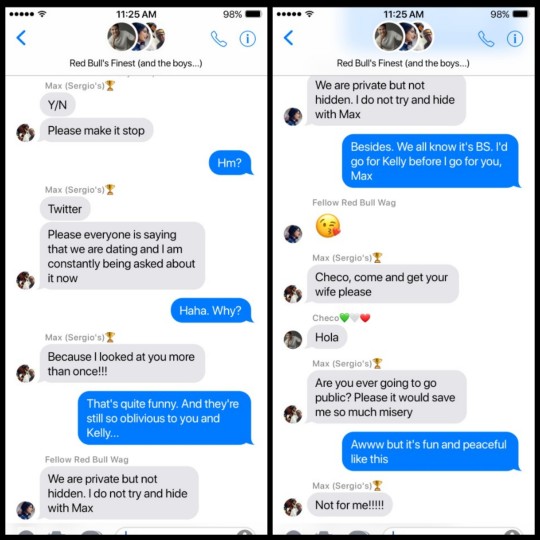Select the 'Hm?' blue message bubble
Image resolution: width=540 pixels, height=540 pixels.
coord(230,163)
